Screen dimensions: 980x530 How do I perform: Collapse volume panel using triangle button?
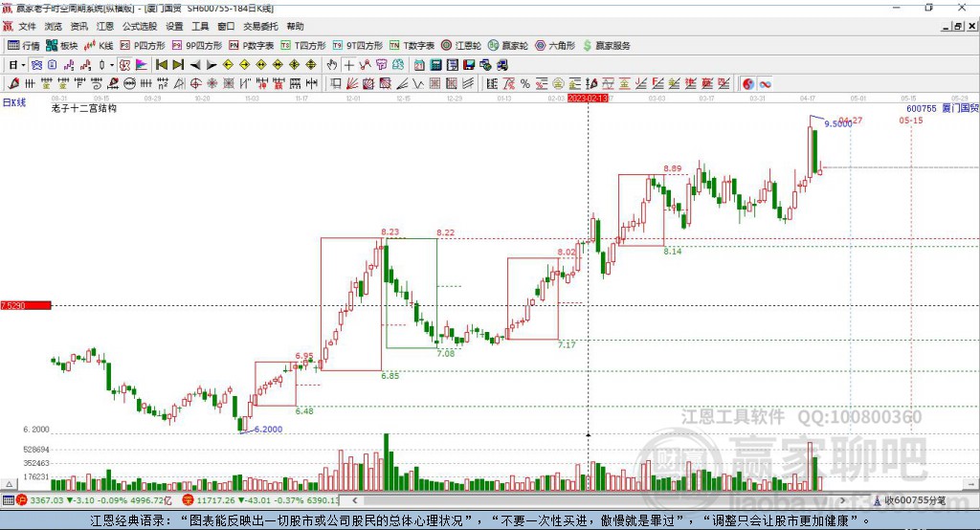point(10,484)
